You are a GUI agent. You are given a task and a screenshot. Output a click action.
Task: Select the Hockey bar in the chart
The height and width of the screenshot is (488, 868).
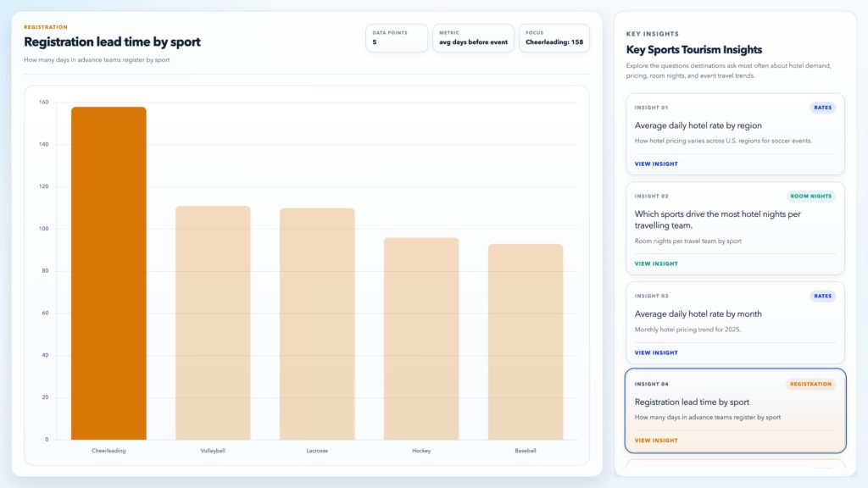(x=421, y=338)
